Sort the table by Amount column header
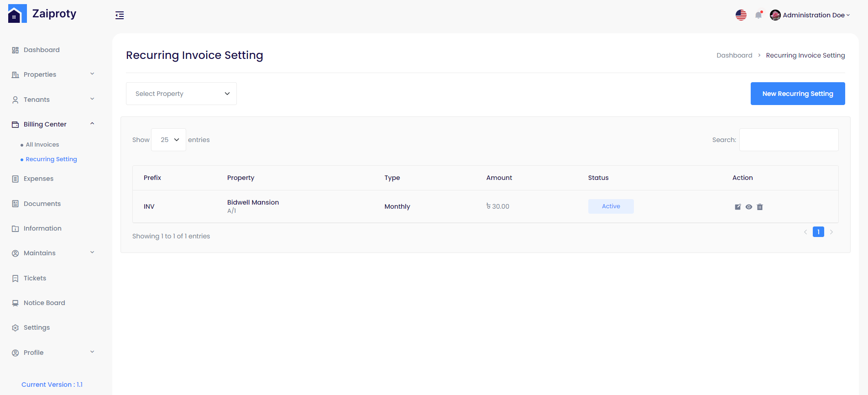 pyautogui.click(x=499, y=178)
